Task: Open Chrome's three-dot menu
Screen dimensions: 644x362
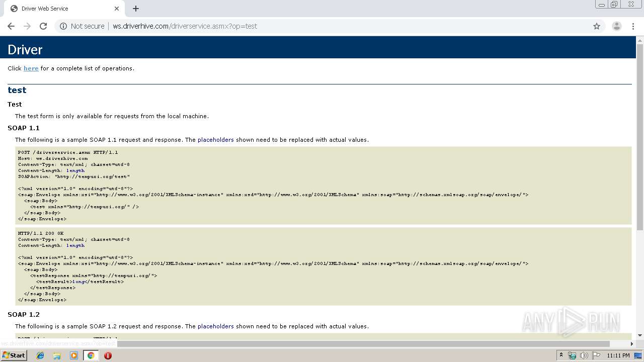Action: click(x=633, y=26)
